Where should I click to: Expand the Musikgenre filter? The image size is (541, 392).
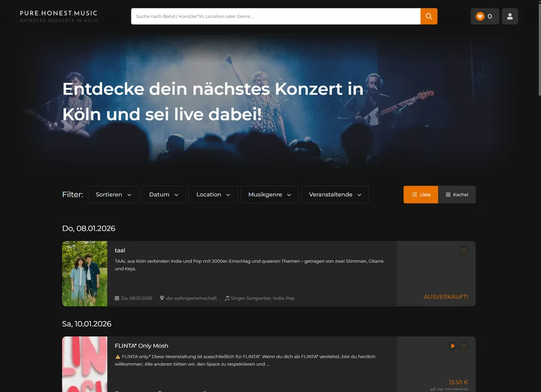pos(269,194)
